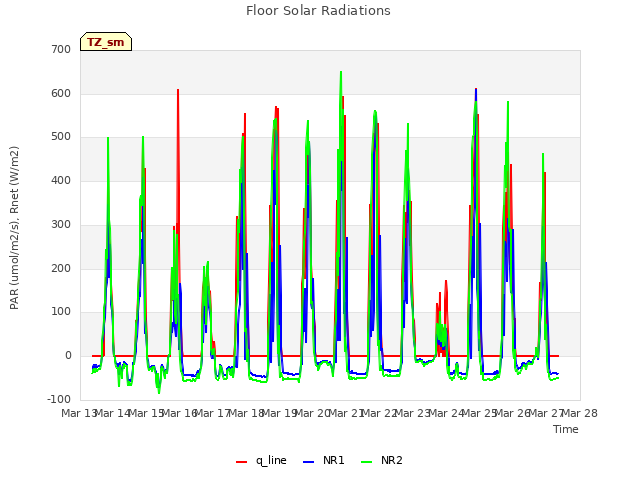Click the Mar 28 x-axis date label

[580, 413]
